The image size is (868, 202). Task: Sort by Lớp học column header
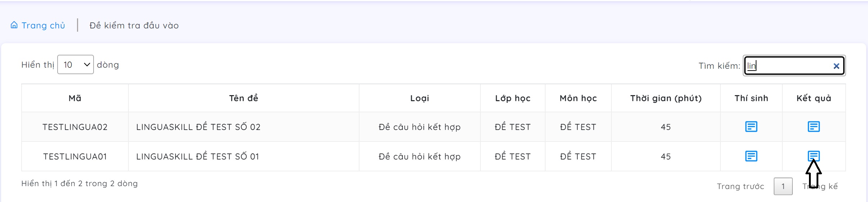(513, 98)
